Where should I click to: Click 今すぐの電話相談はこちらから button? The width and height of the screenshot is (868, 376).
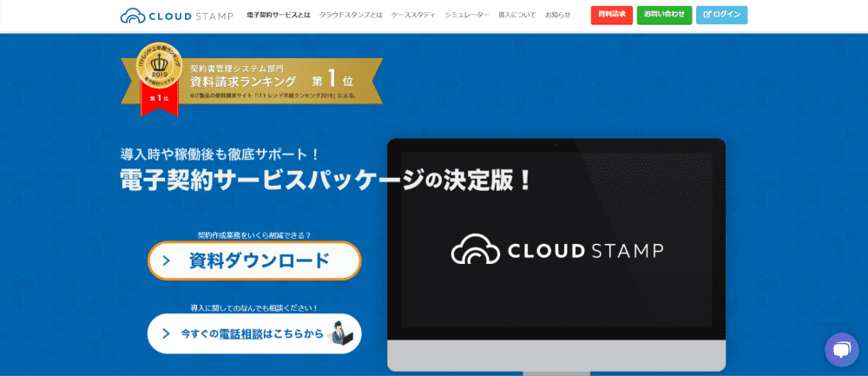click(254, 333)
